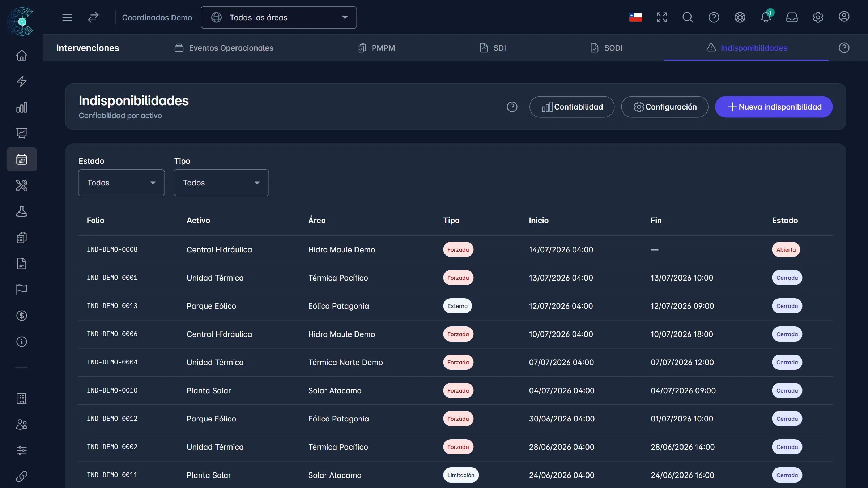The width and height of the screenshot is (868, 488).
Task: Enter fullscreen mode
Action: [x=662, y=17]
